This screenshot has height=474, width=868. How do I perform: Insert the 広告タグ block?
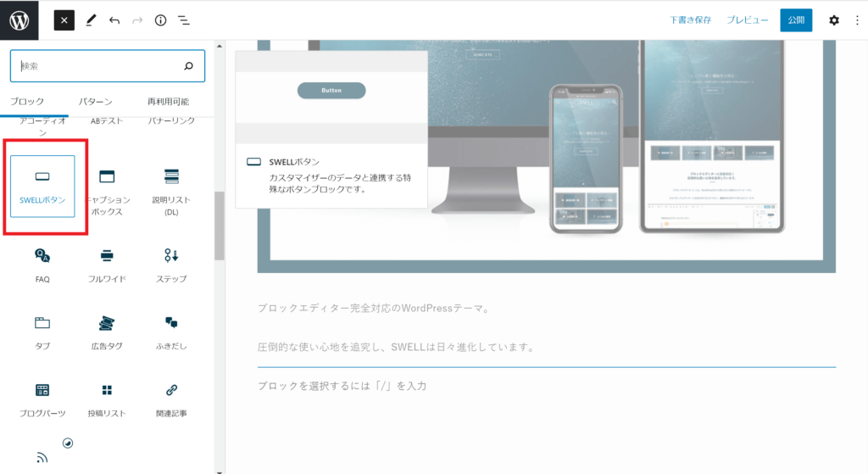(x=107, y=333)
